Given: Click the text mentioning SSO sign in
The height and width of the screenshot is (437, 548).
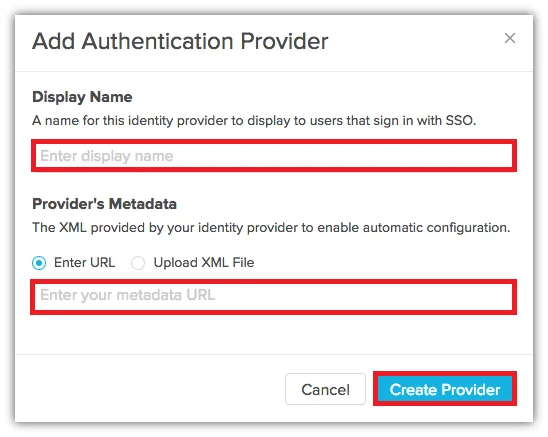Looking at the screenshot, I should (254, 121).
